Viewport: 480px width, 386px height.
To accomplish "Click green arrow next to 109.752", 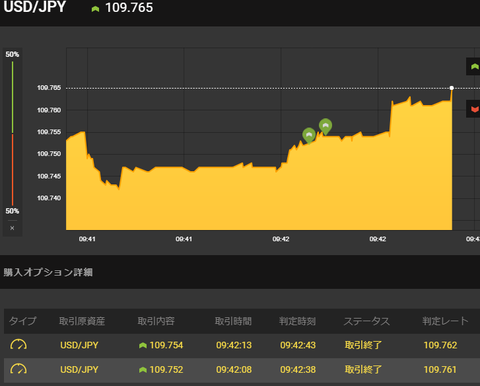I will pyautogui.click(x=143, y=370).
